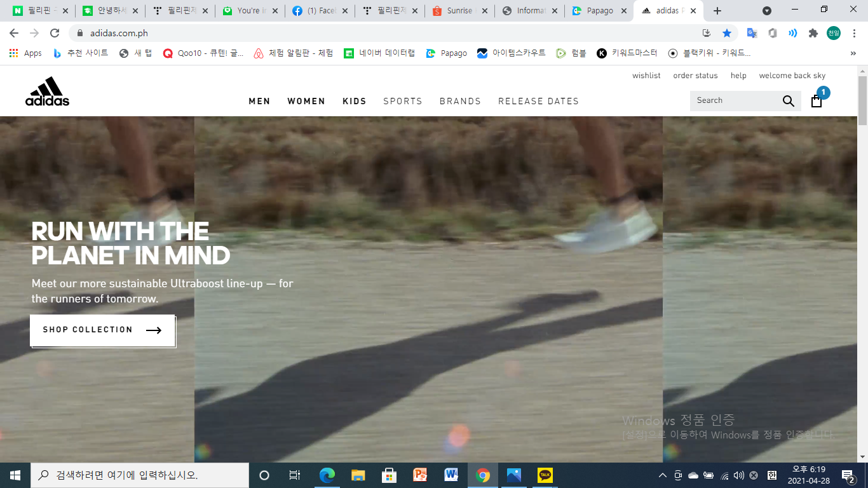Click the Cortana circle on taskbar
The image size is (868, 488).
click(264, 475)
